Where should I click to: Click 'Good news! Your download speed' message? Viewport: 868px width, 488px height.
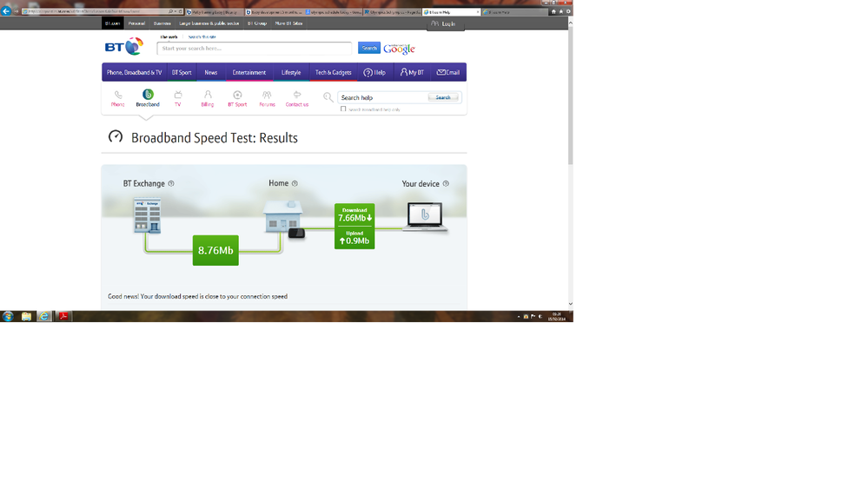point(197,297)
